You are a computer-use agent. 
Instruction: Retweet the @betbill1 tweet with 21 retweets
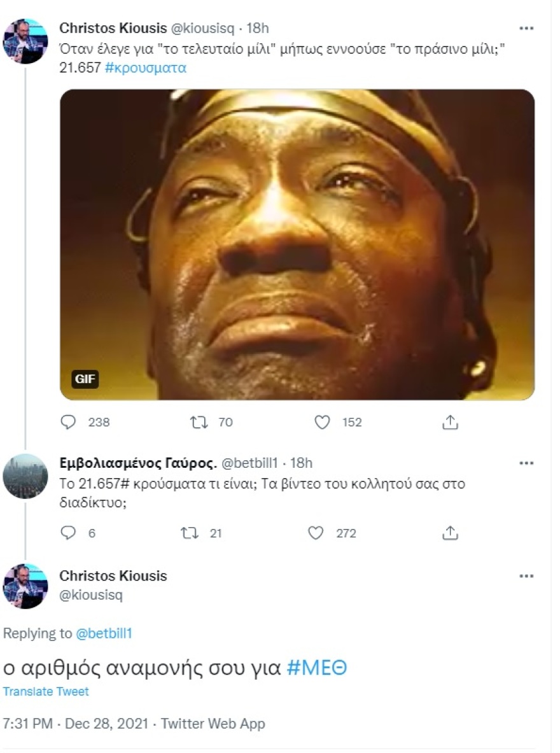190,533
